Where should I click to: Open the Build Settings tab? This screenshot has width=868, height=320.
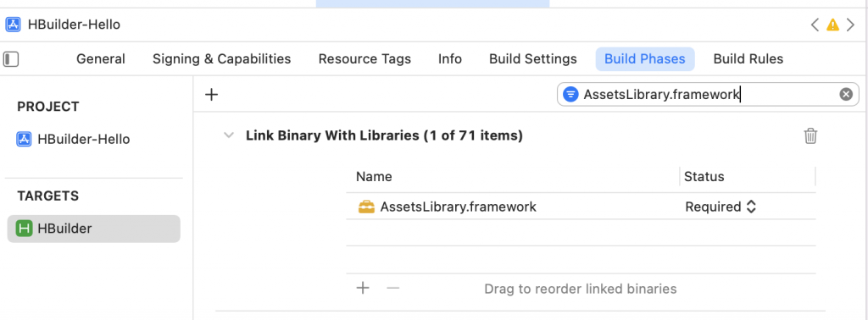[532, 59]
